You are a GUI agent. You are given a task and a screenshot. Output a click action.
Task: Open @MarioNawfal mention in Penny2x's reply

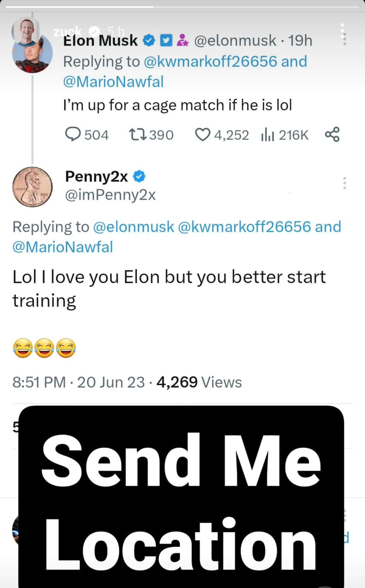[x=62, y=247]
